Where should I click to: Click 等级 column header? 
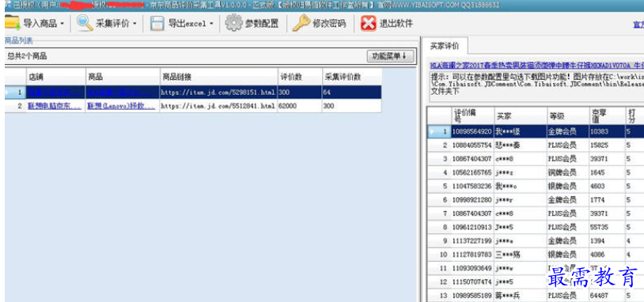pos(567,115)
